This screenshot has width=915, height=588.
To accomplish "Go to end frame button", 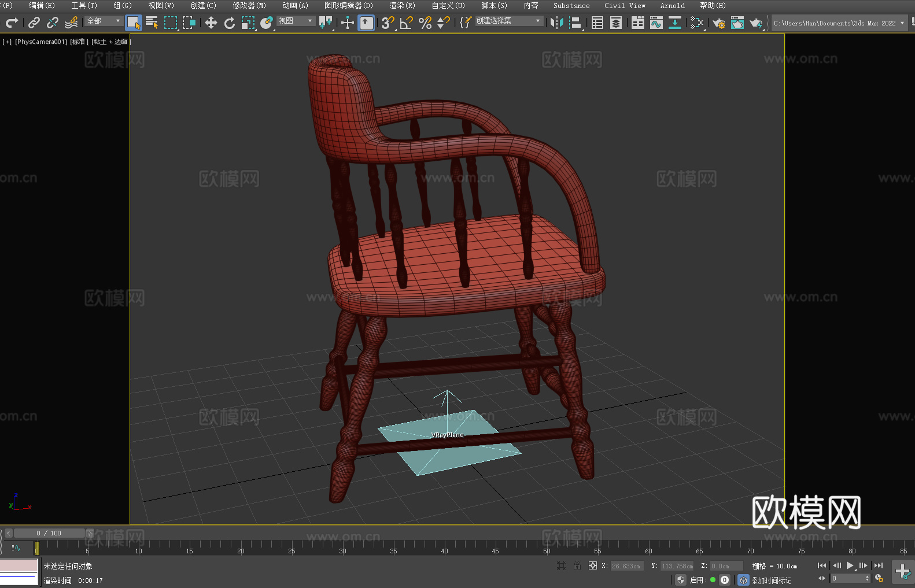I will click(879, 565).
